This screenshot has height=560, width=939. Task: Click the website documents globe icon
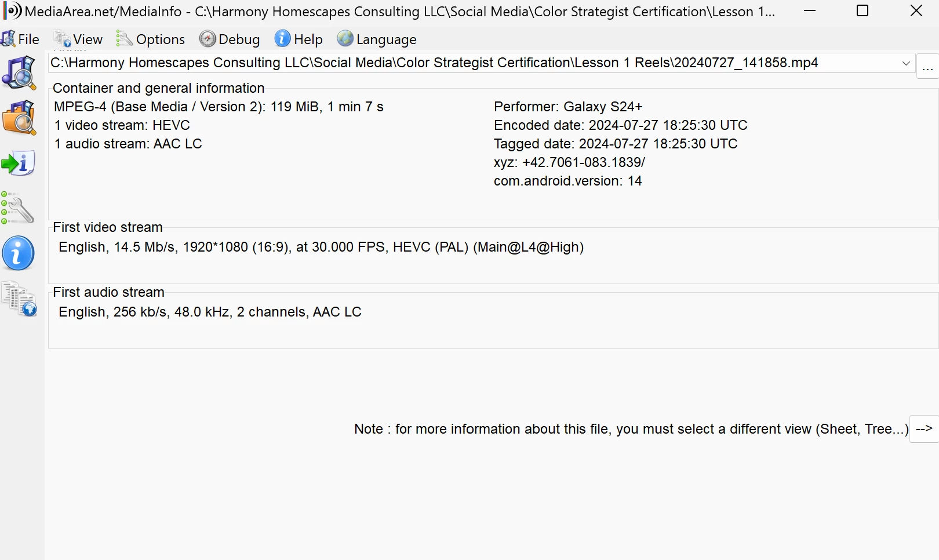tap(19, 299)
